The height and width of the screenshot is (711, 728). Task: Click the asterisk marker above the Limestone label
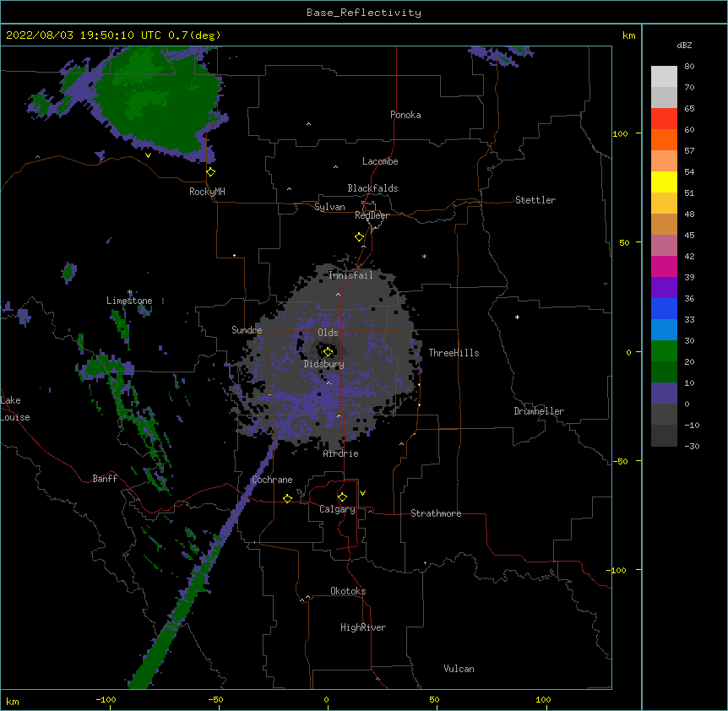130,292
